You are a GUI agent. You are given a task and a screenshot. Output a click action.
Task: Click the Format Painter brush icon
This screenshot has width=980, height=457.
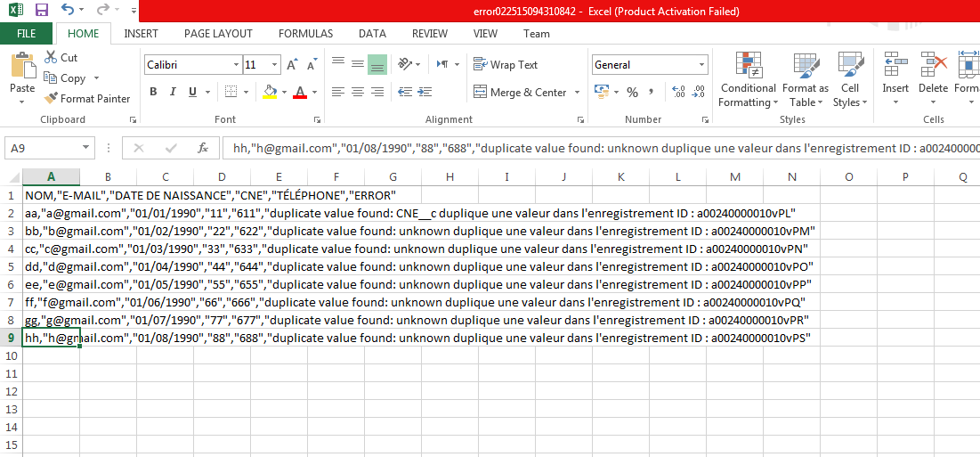51,99
